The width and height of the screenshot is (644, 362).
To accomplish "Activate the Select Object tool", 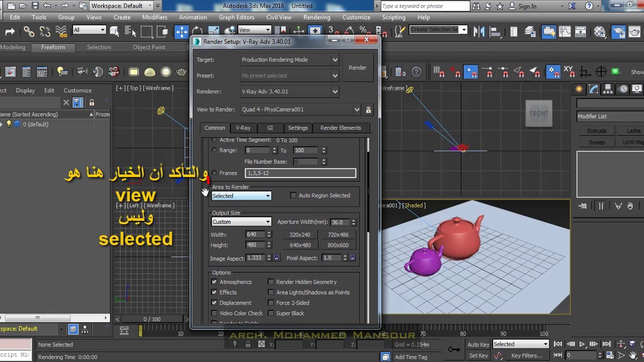I will (114, 32).
